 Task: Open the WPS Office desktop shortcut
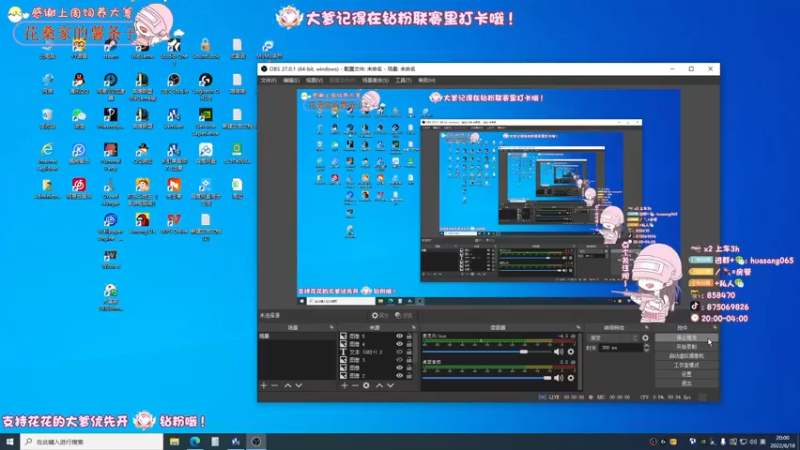click(174, 223)
